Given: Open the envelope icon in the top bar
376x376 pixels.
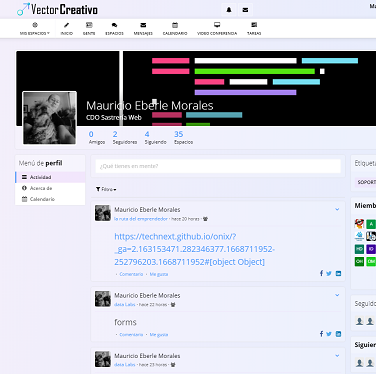Looking at the screenshot, I should click(x=245, y=10).
